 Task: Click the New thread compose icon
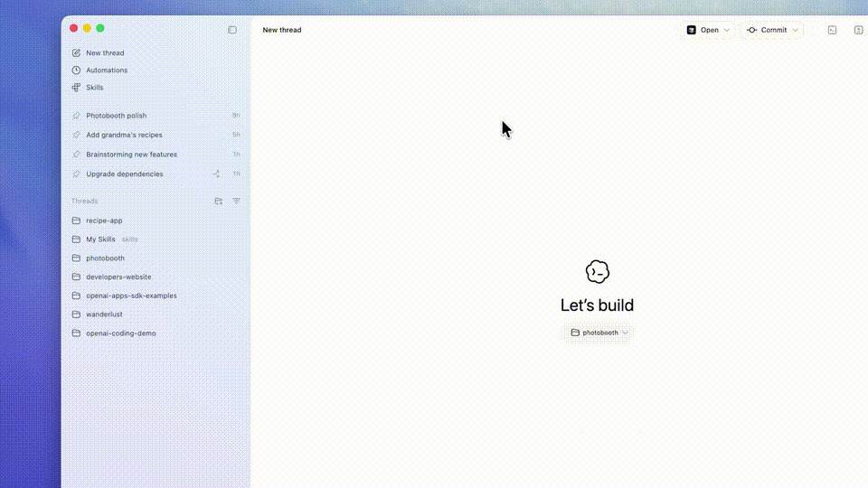click(76, 53)
